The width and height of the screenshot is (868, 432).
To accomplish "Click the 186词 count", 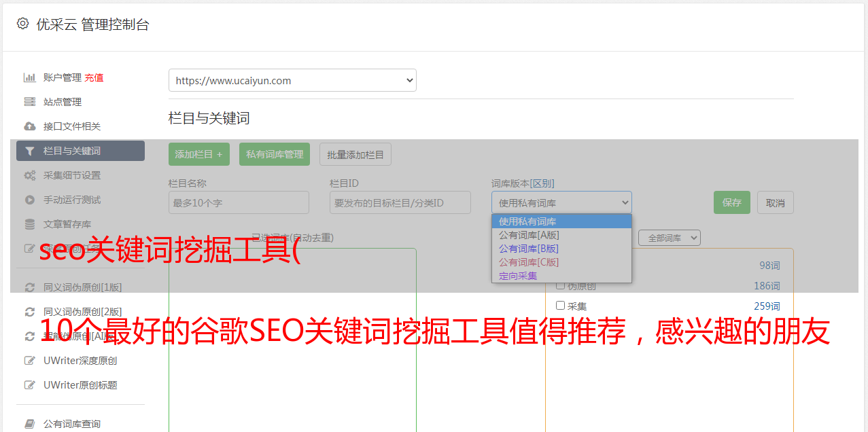I will (x=767, y=286).
